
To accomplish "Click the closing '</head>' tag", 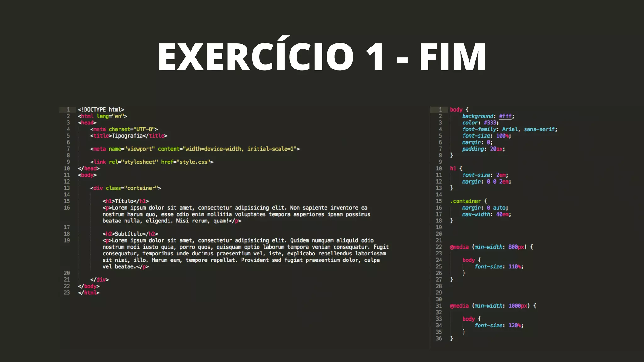I will (x=89, y=168).
